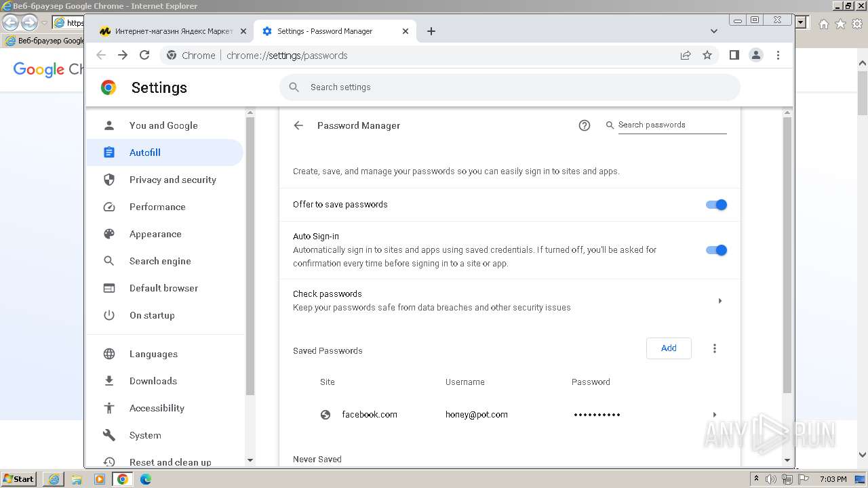
Task: Click the Search passwords field
Action: pos(671,125)
